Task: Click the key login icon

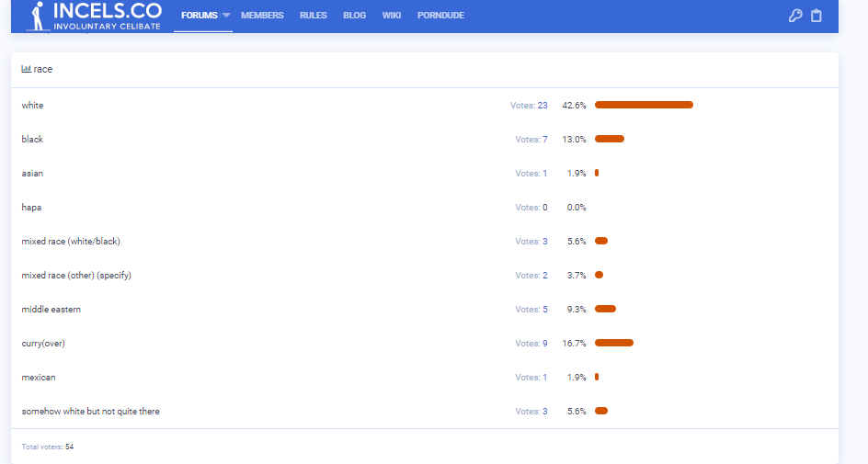Action: tap(795, 16)
